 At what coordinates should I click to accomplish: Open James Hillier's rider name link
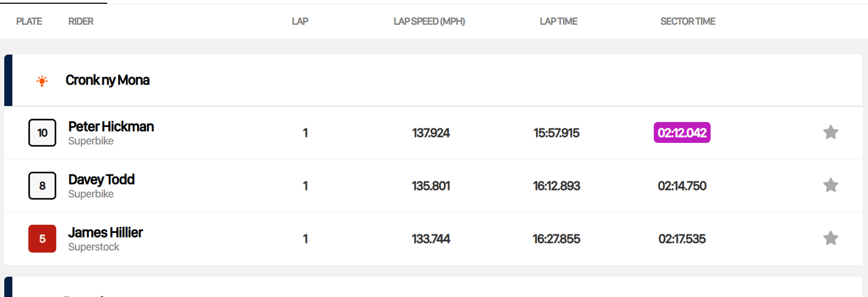click(105, 232)
